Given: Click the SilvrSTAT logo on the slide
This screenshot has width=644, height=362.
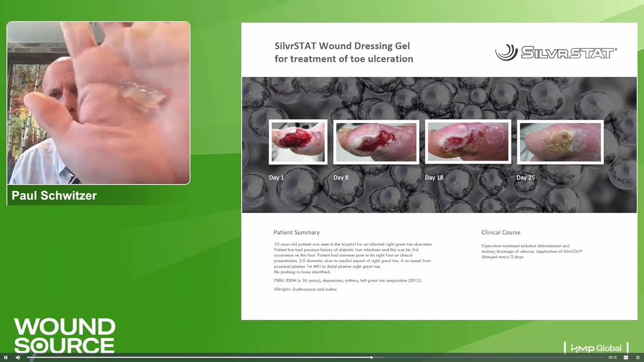Looking at the screenshot, I should pyautogui.click(x=556, y=53).
